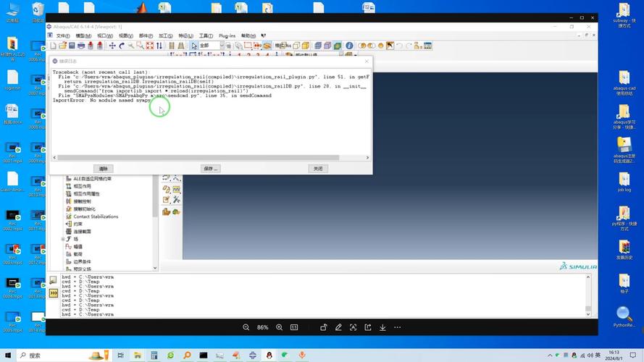This screenshot has height=362, width=644.
Task: Click the green shaded render style icon
Action: [337, 46]
